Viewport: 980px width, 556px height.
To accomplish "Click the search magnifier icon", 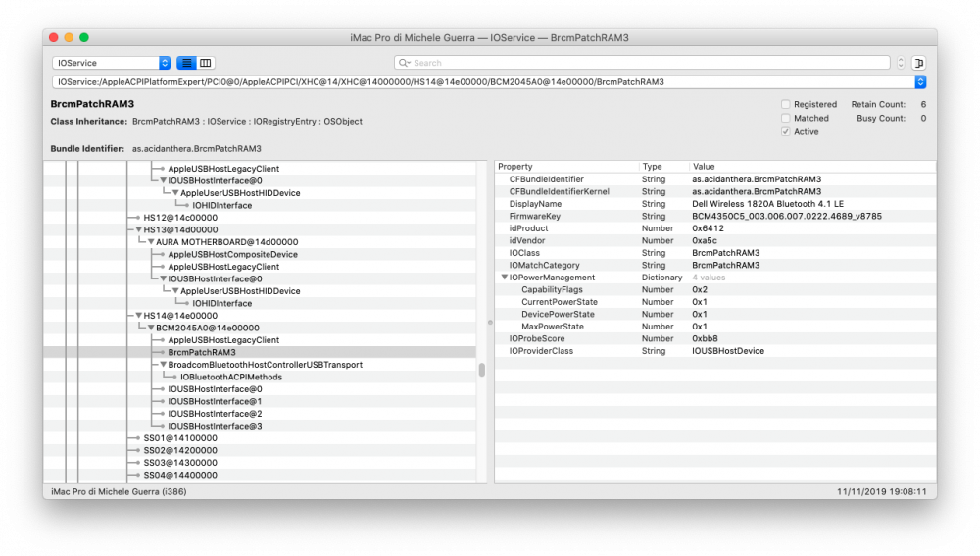I will (x=404, y=63).
